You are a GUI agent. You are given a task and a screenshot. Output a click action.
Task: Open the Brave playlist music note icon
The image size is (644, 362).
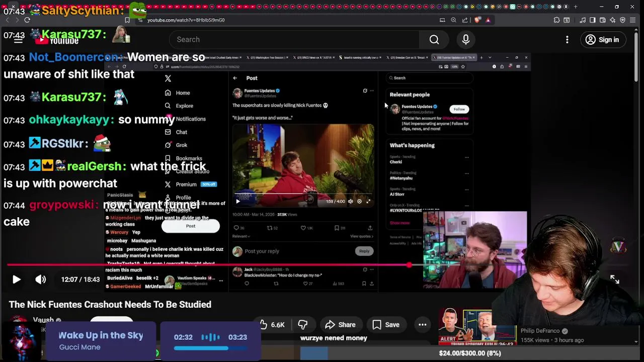point(583,20)
